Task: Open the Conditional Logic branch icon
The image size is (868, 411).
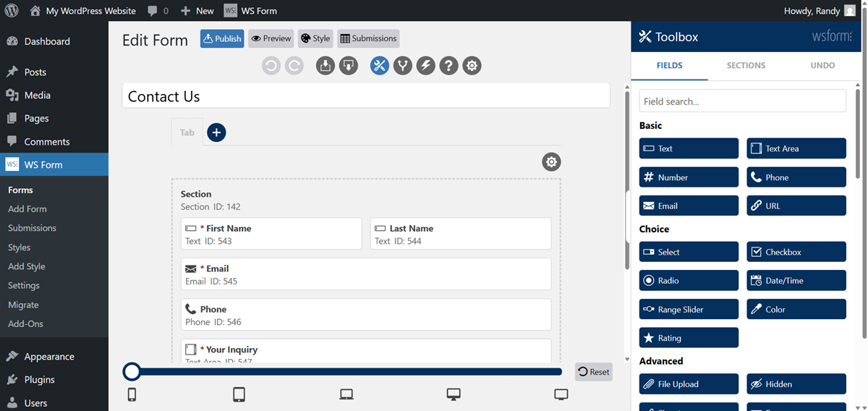Action: click(x=403, y=66)
